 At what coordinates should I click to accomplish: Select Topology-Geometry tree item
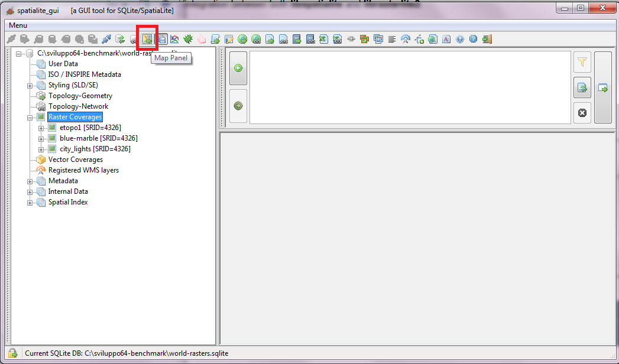click(x=80, y=96)
